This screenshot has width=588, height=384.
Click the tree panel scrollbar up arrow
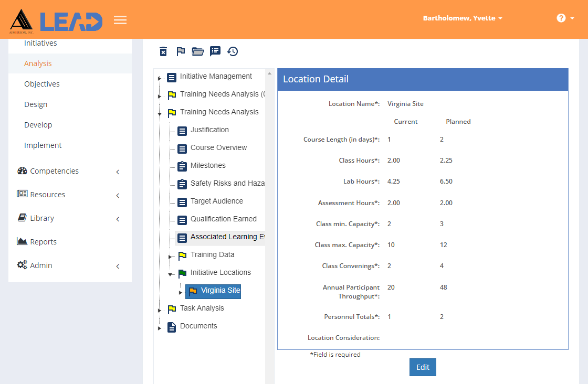pos(269,73)
